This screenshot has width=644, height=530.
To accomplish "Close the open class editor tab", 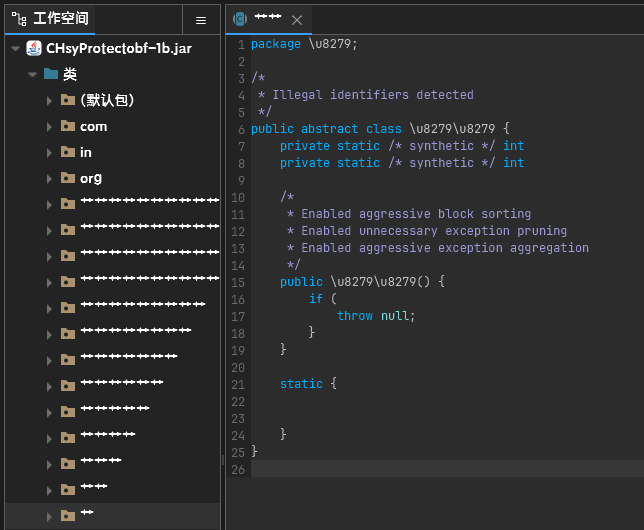I will coord(297,20).
